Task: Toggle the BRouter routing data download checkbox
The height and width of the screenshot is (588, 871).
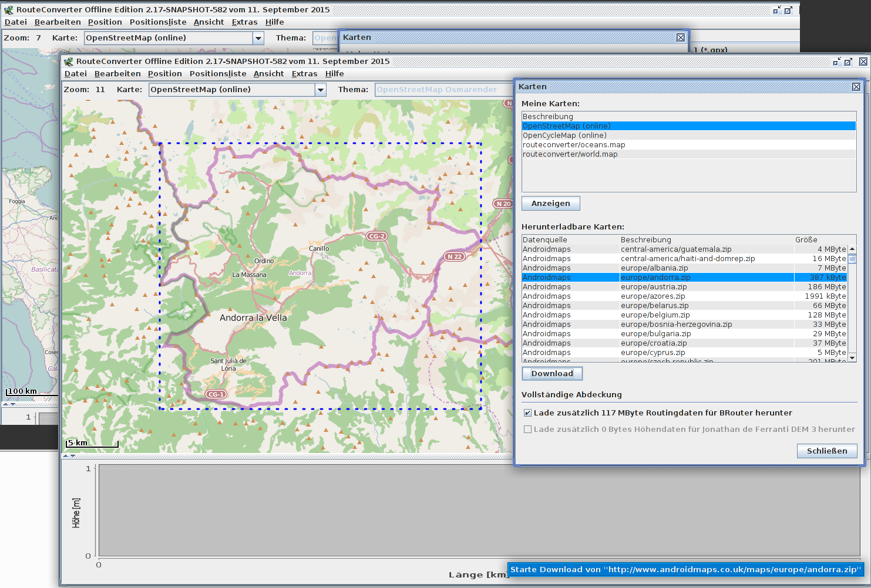Action: coord(527,413)
